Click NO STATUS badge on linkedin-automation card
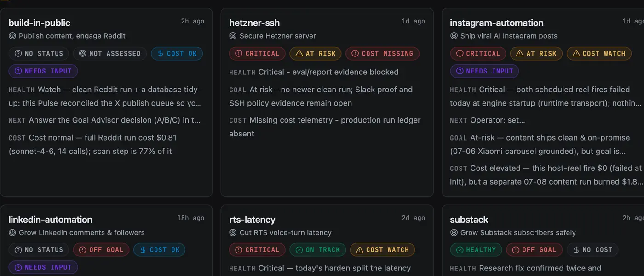The height and width of the screenshot is (276, 644). 39,250
